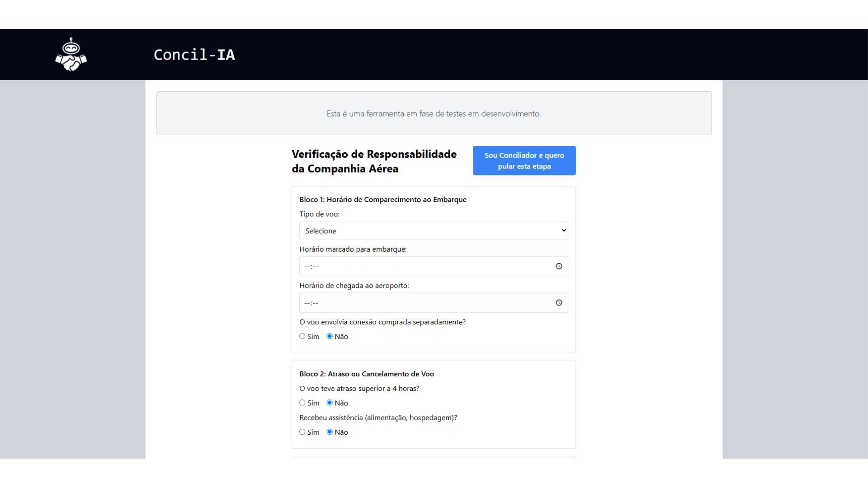Click the Sou Conciliador pular etapa button
868x488 pixels.
[x=524, y=160]
